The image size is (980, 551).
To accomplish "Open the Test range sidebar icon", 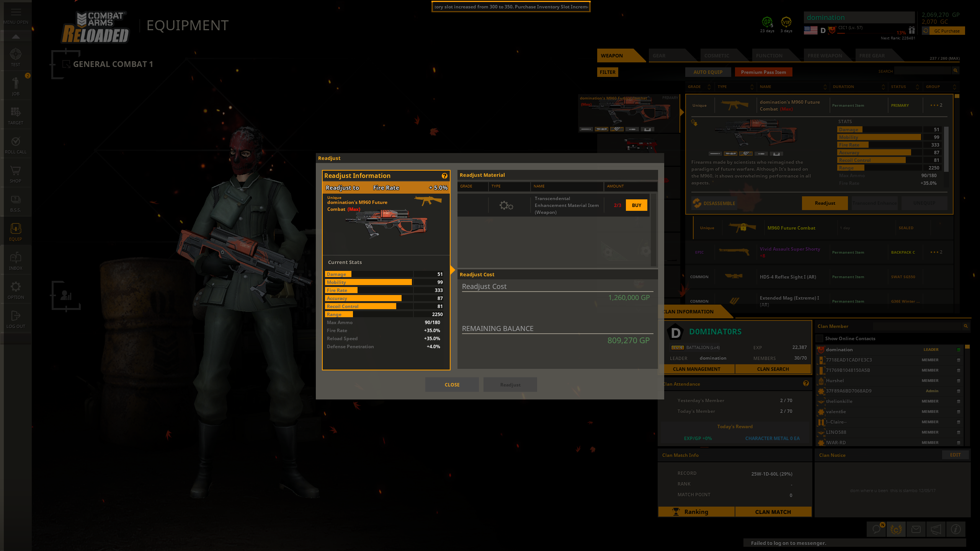I will pos(16,54).
